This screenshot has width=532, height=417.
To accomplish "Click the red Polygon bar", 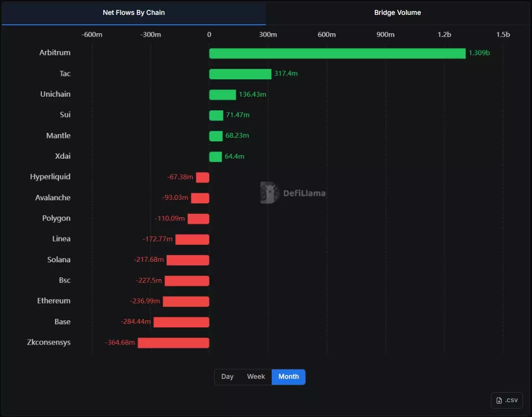I will pyautogui.click(x=198, y=219).
